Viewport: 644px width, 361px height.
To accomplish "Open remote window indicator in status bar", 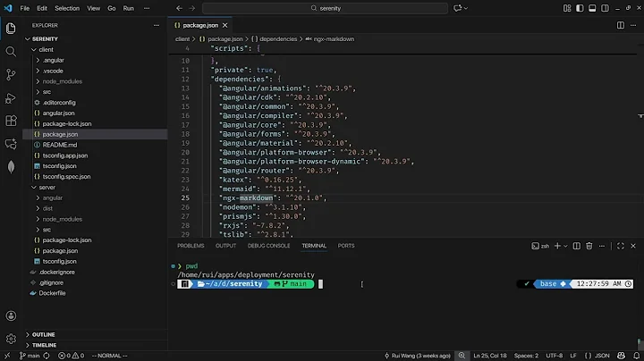I will coord(7,356).
